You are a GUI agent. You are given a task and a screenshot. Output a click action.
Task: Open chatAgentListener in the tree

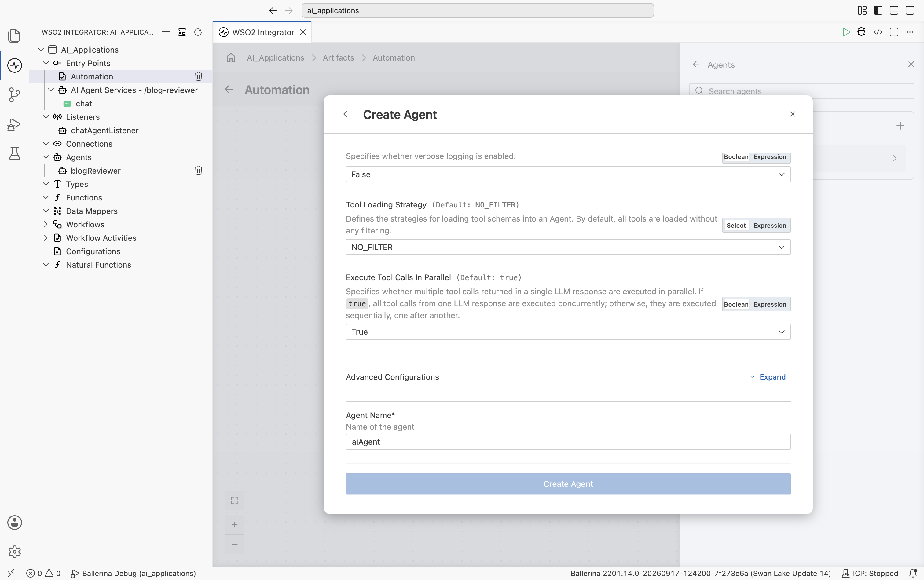pyautogui.click(x=104, y=130)
